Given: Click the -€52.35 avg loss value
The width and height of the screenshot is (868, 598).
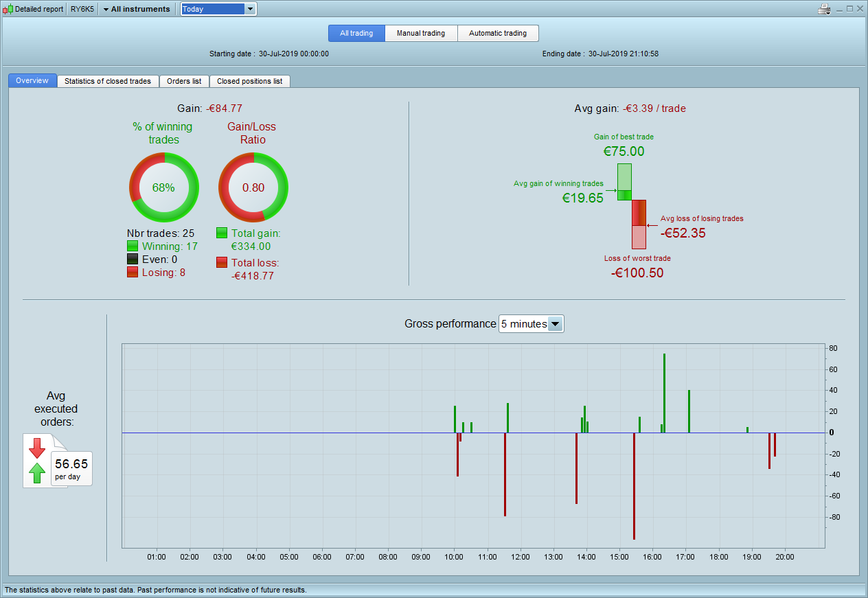Looking at the screenshot, I should pos(683,233).
